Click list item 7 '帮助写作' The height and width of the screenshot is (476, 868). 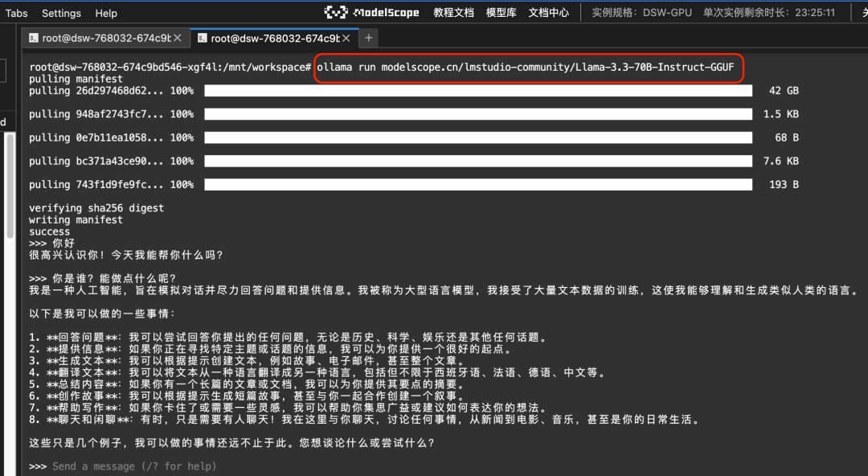(289, 408)
